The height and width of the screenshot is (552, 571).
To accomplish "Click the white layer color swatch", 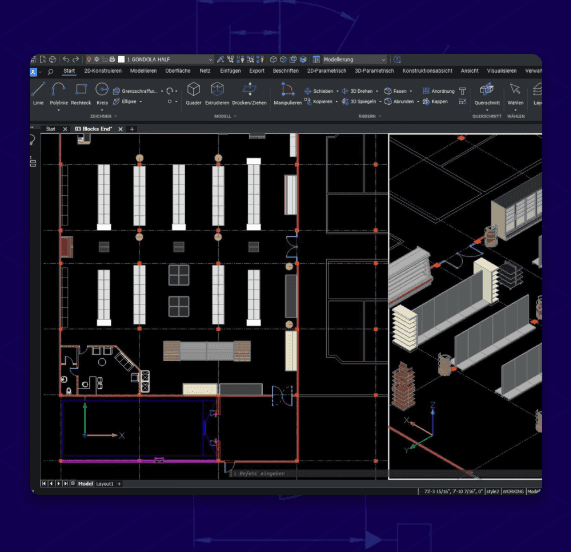I will coord(121,59).
